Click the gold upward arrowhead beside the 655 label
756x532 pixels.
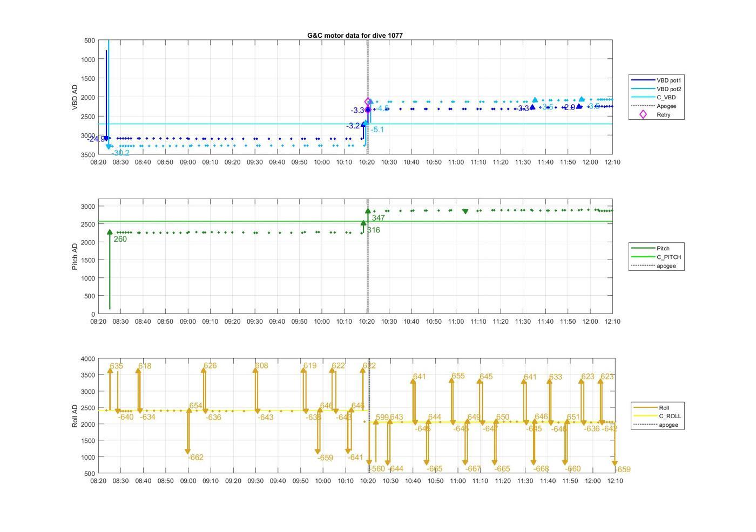(451, 381)
